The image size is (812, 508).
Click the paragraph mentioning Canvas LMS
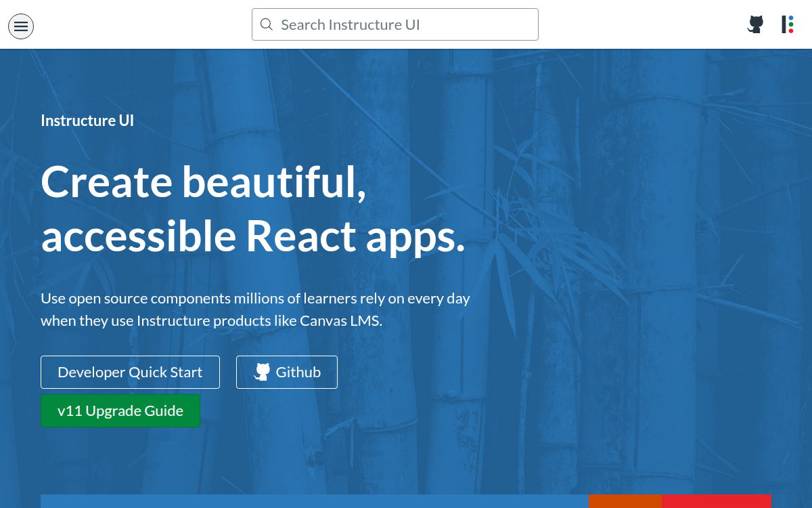pyautogui.click(x=255, y=309)
